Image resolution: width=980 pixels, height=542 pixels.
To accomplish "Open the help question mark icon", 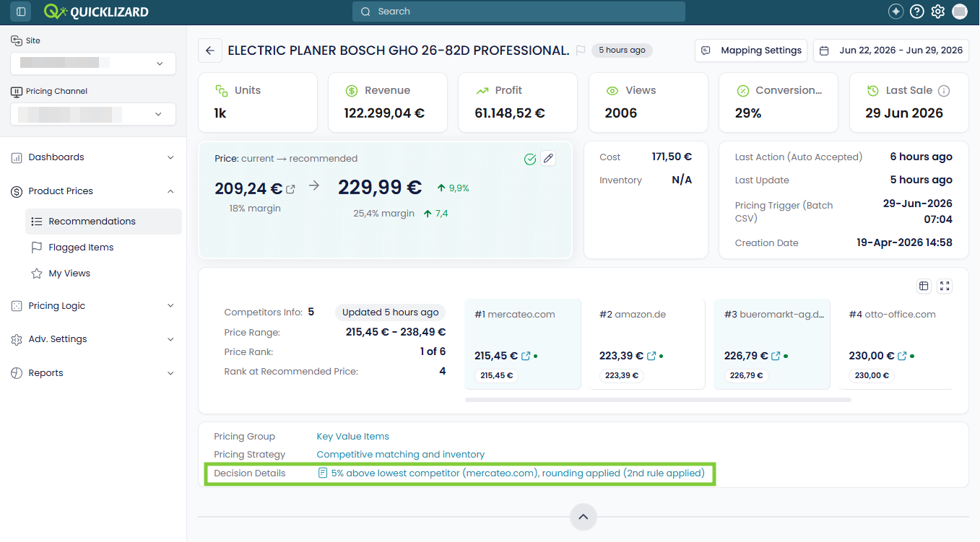I will click(917, 12).
